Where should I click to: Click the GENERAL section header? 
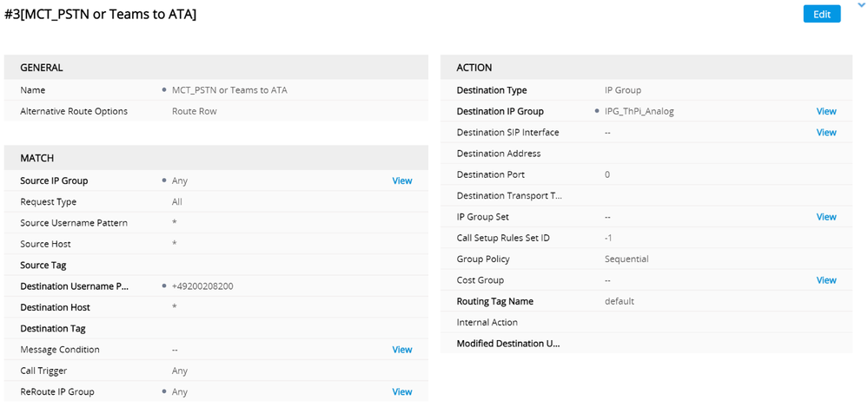click(x=42, y=68)
